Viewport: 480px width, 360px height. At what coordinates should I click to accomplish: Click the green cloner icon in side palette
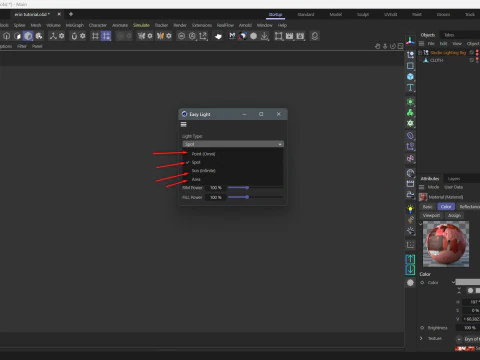tap(410, 113)
